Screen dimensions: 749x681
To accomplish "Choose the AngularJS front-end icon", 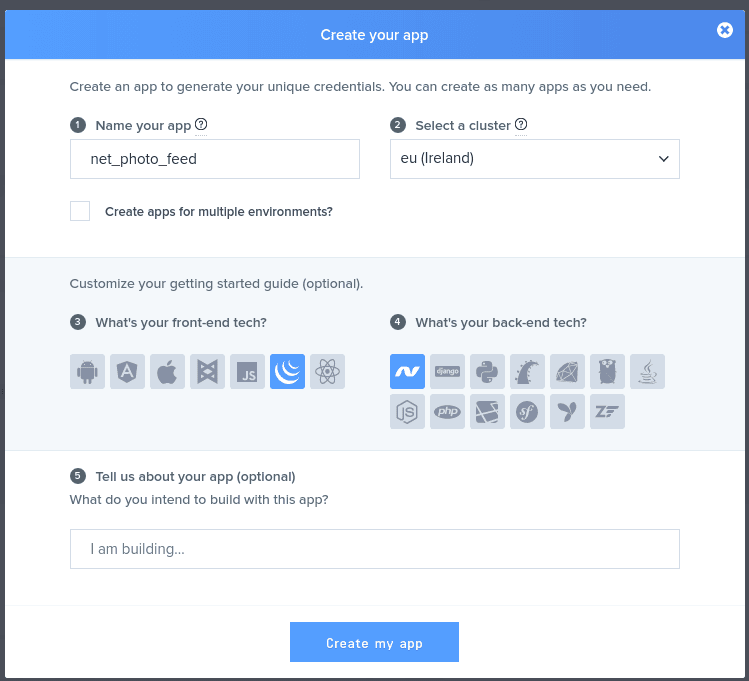I will pyautogui.click(x=127, y=372).
